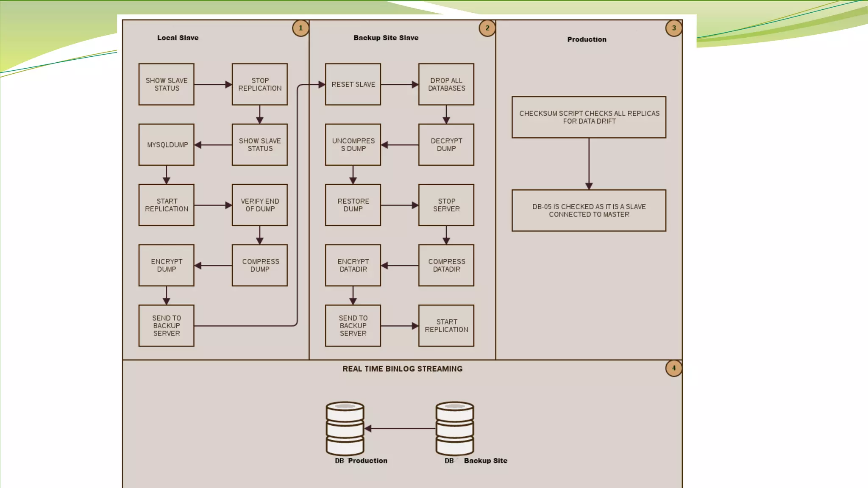Click the DB-05 is checked box

589,211
